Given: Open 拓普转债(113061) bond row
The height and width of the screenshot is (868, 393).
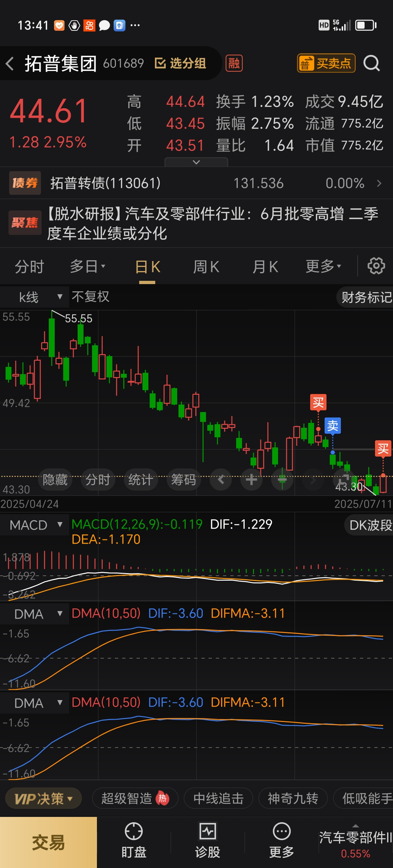Looking at the screenshot, I should click(196, 183).
